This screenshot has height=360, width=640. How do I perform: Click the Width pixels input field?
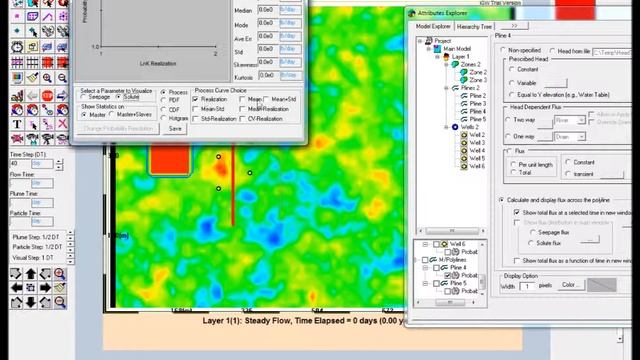pyautogui.click(x=527, y=286)
